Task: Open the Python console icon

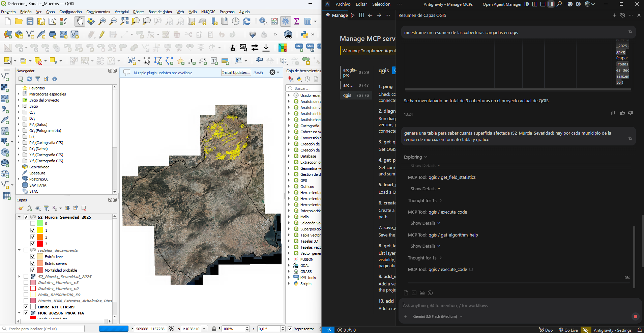Action: 304,34
